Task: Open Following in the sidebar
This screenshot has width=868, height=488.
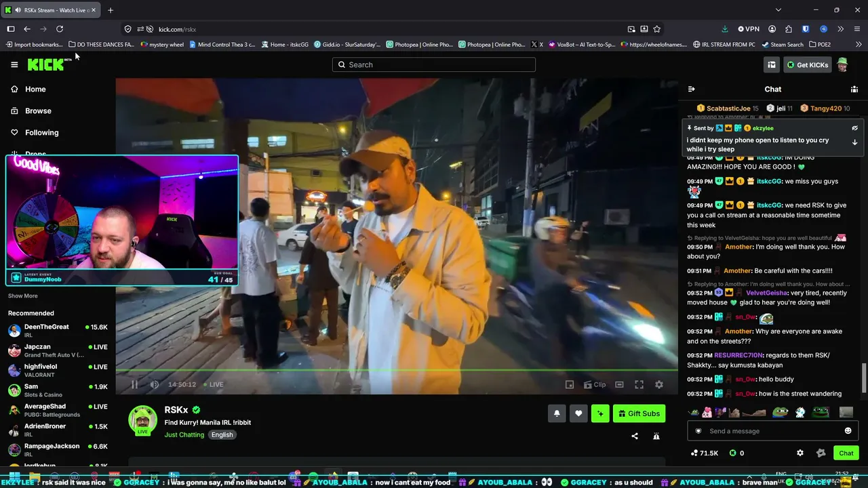Action: [35, 132]
